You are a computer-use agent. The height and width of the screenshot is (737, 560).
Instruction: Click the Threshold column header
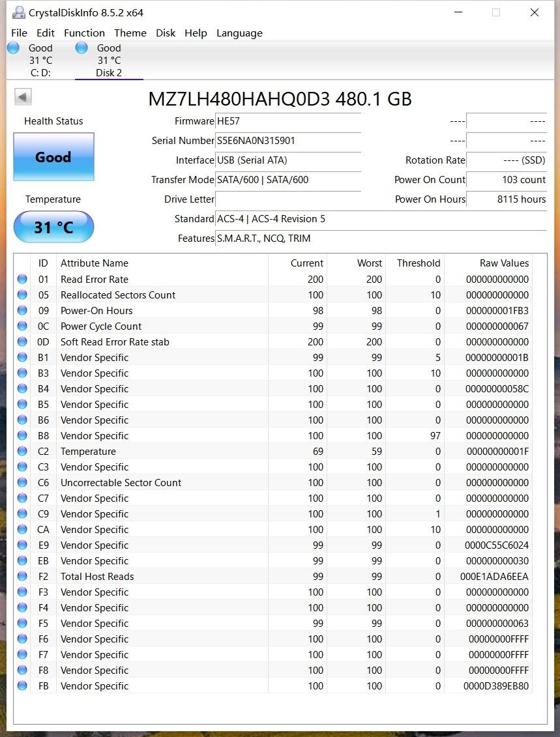click(x=415, y=263)
